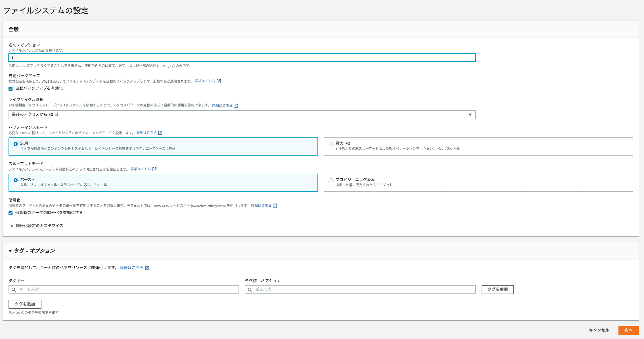Click タグを追加 button

pyautogui.click(x=25, y=304)
